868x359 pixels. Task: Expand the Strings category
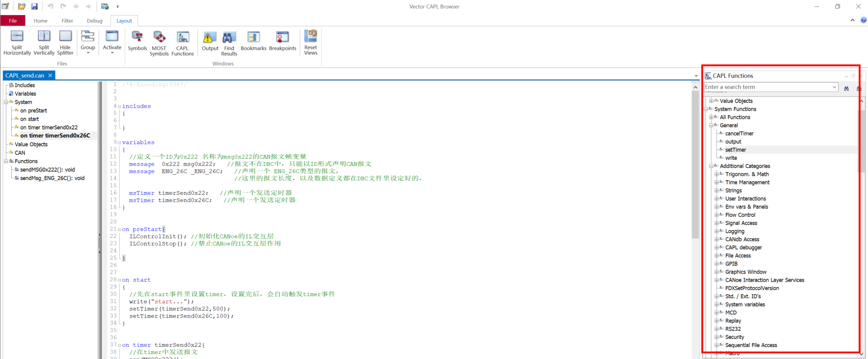(716, 190)
